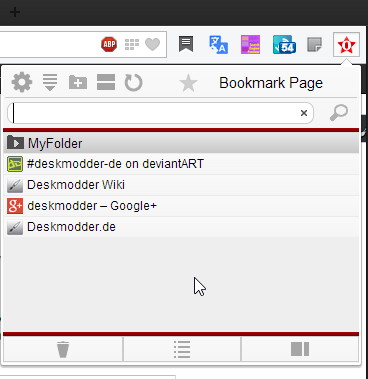Click the purple search engine extension icon

point(250,45)
